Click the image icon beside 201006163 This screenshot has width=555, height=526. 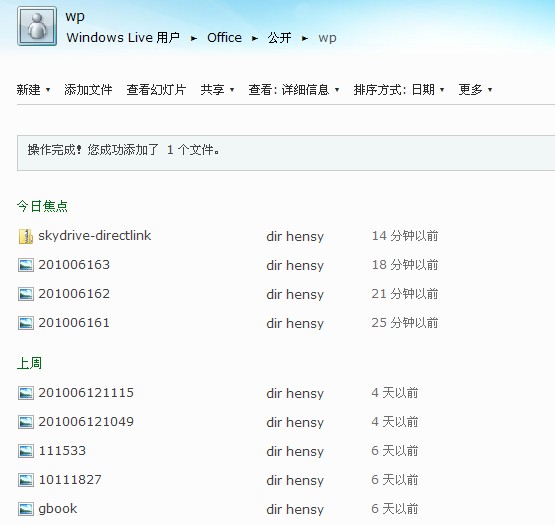tap(26, 265)
